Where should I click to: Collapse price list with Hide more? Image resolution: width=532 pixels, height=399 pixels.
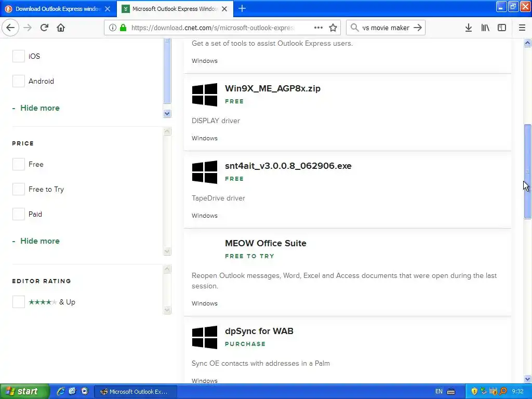[36, 241]
